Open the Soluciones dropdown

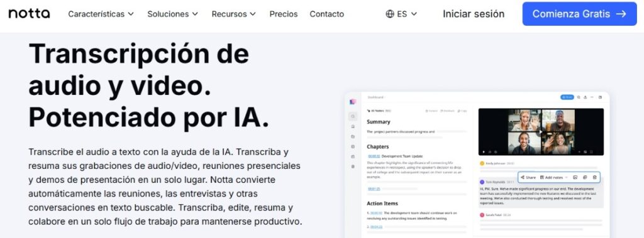coord(172,14)
